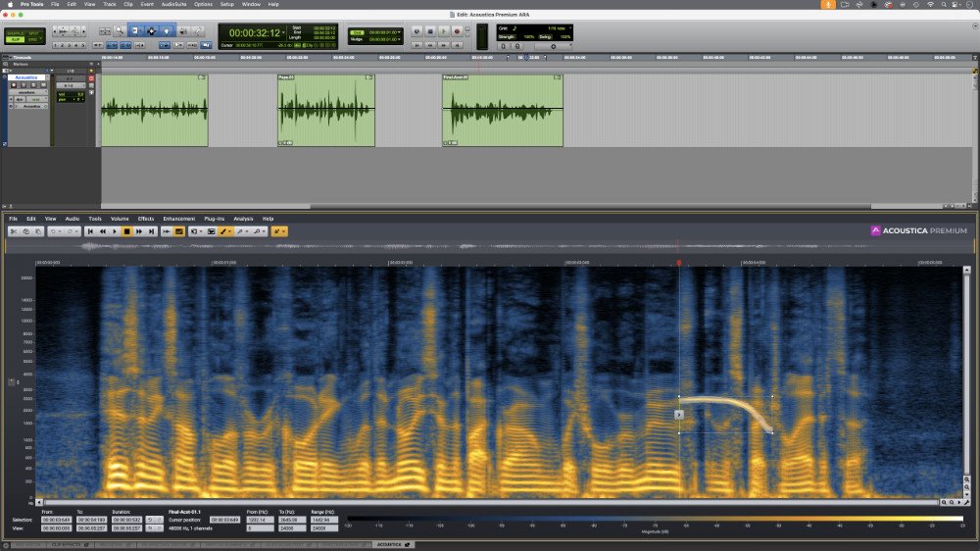Click the Acoustica Paste icon
980x551 pixels.
coord(37,231)
